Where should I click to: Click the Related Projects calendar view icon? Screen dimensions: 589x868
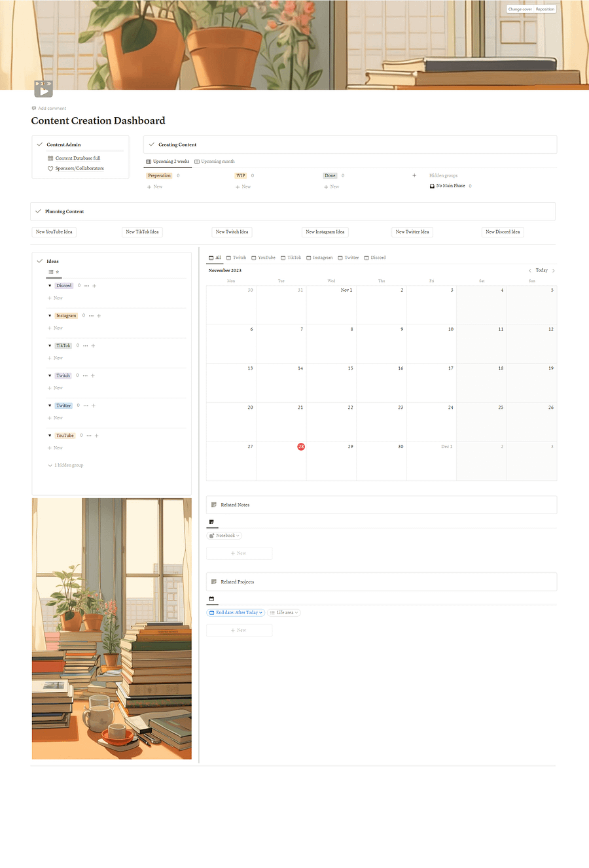coord(211,599)
